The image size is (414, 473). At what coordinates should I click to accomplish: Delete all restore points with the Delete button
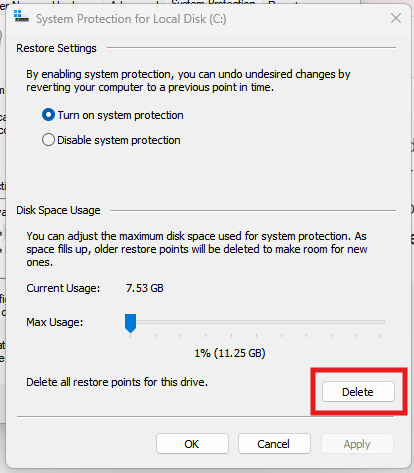(x=358, y=392)
